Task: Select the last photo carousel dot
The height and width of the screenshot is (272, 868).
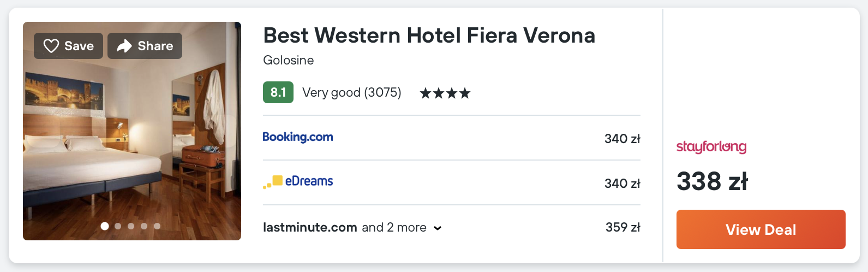Action: point(157,226)
